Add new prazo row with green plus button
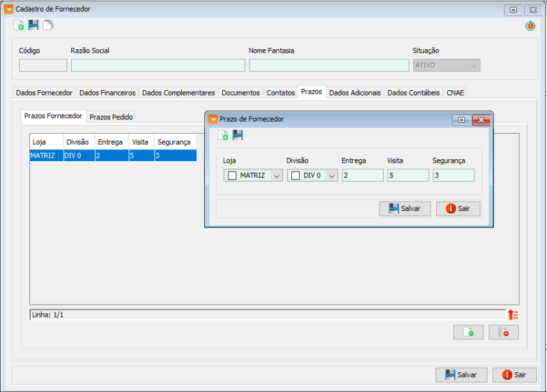The width and height of the screenshot is (547, 392). [468, 332]
